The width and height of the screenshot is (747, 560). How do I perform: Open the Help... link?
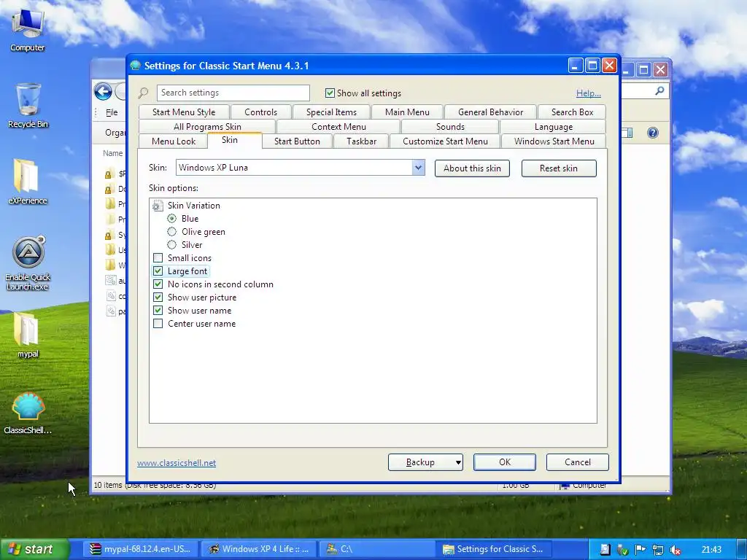[589, 93]
